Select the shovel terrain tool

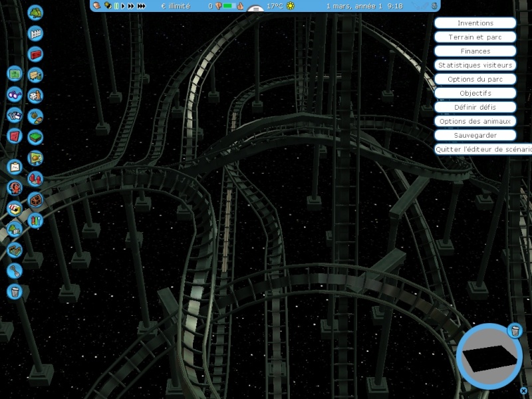[14, 271]
